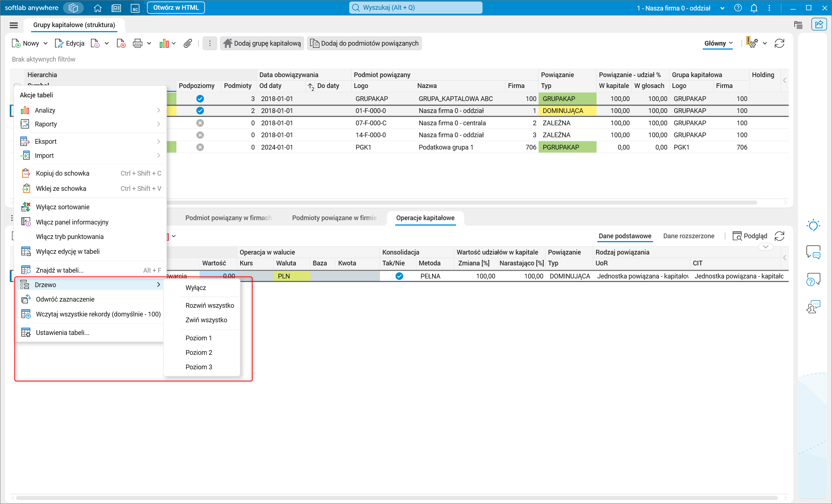This screenshot has width=832, height=504.
Task: Click Otwórz w HTML button
Action: (x=176, y=8)
